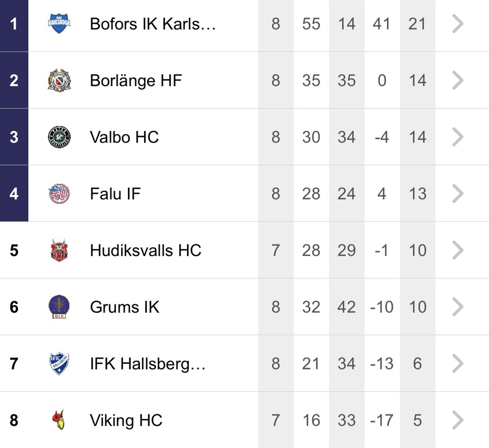Select the Falu IF team name
This screenshot has width=489, height=448.
[x=115, y=194]
